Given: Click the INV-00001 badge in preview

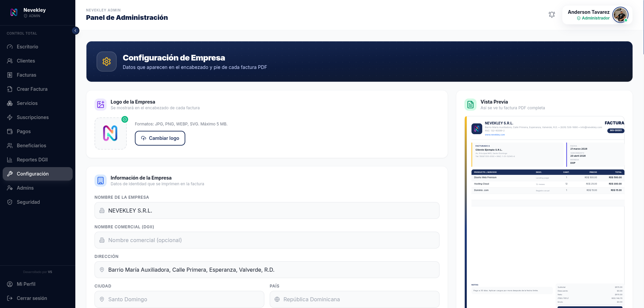Looking at the screenshot, I should pos(616,130).
